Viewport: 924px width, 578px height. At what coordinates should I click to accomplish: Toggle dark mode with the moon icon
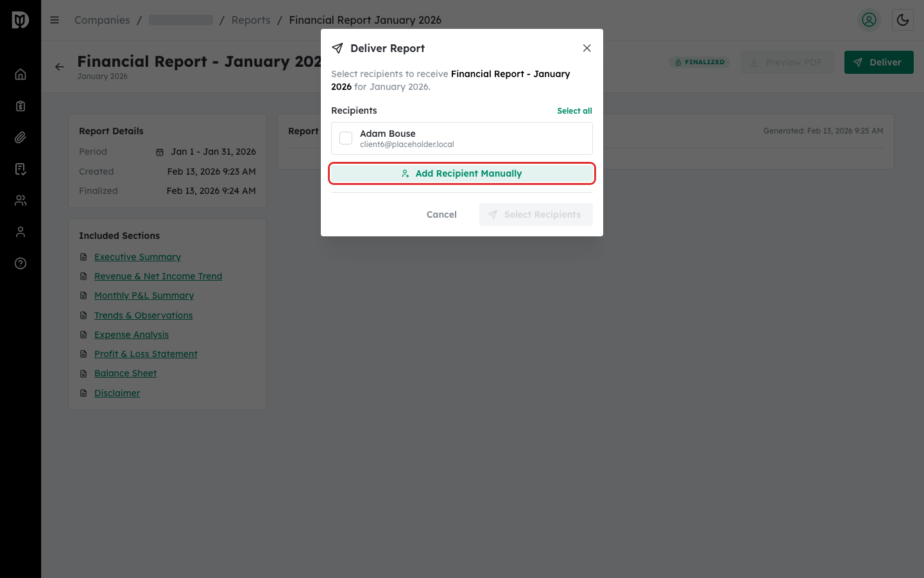coord(902,20)
